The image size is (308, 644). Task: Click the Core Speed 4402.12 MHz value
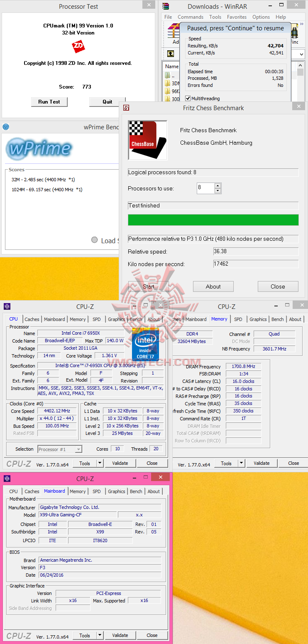[57, 411]
